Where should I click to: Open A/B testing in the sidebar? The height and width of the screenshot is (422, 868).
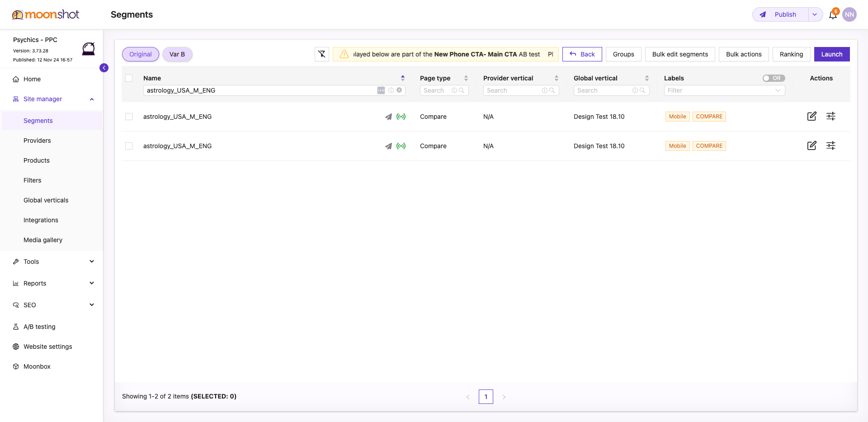pos(39,327)
